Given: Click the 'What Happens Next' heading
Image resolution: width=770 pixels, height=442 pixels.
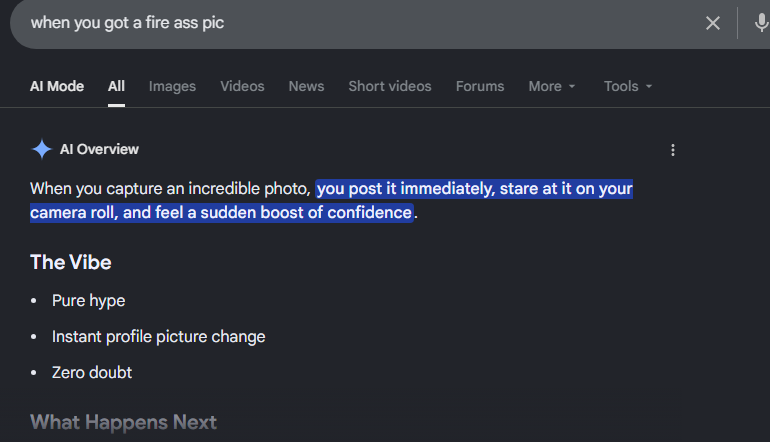Looking at the screenshot, I should click(123, 422).
